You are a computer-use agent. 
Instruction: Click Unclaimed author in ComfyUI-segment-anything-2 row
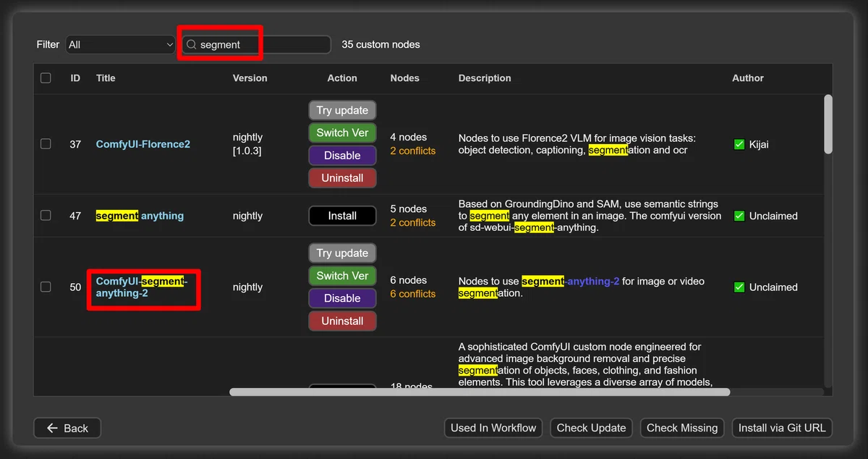click(x=773, y=287)
